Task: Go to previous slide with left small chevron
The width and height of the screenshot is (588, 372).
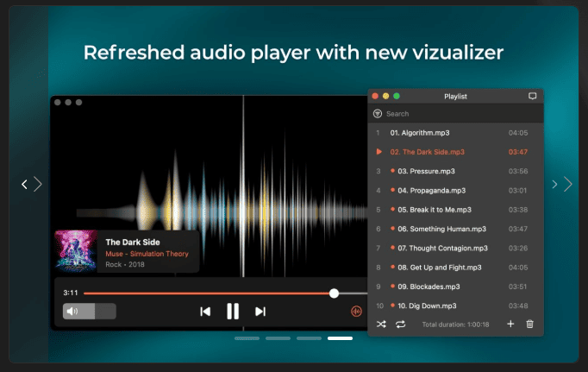Action: [24, 185]
